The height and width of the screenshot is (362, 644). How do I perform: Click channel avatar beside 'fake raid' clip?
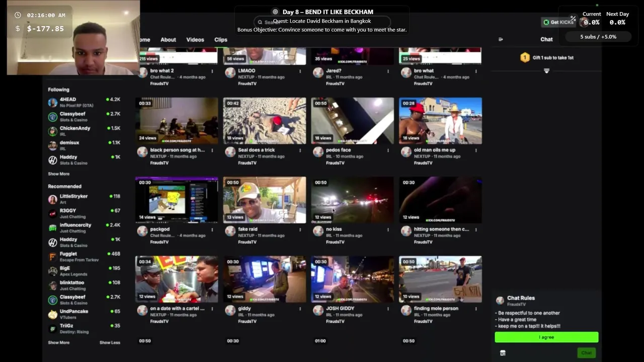pyautogui.click(x=230, y=231)
